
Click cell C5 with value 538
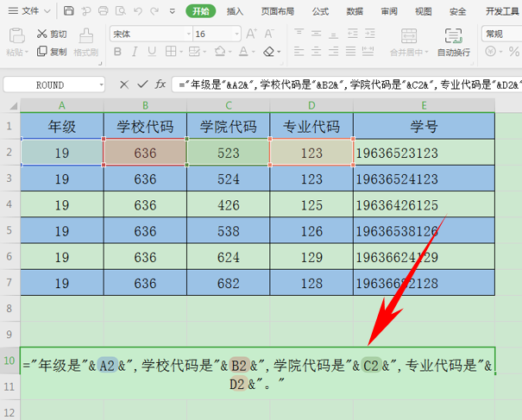click(x=229, y=230)
